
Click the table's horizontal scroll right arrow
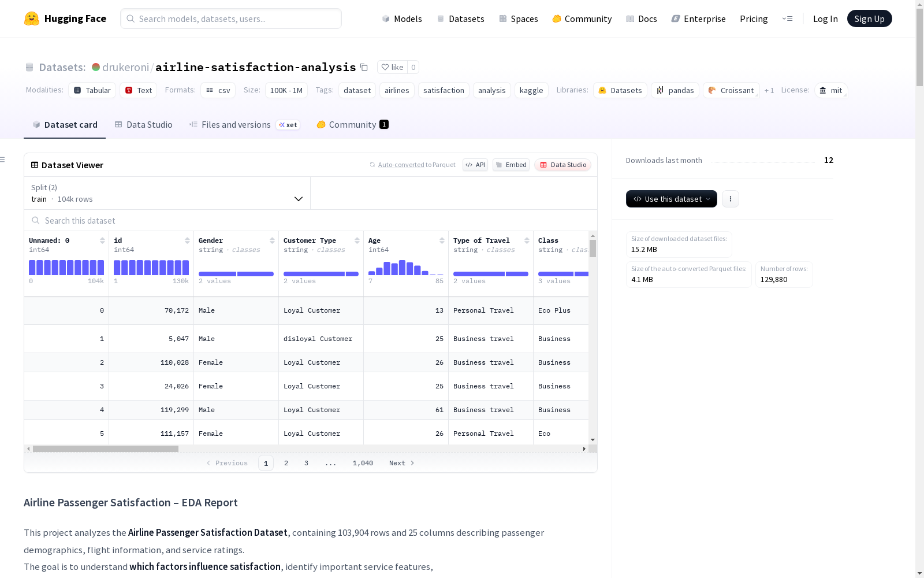[584, 449]
